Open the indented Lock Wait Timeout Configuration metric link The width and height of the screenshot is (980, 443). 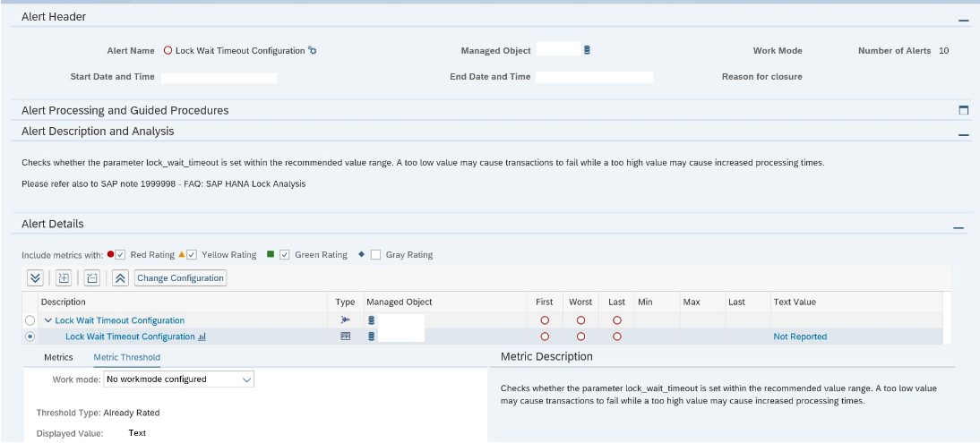coord(130,337)
